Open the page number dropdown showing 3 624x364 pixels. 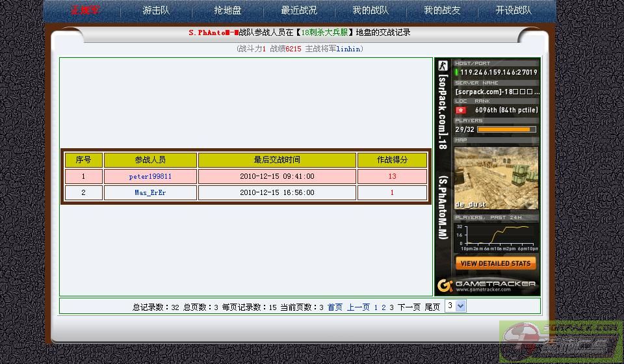(x=455, y=306)
